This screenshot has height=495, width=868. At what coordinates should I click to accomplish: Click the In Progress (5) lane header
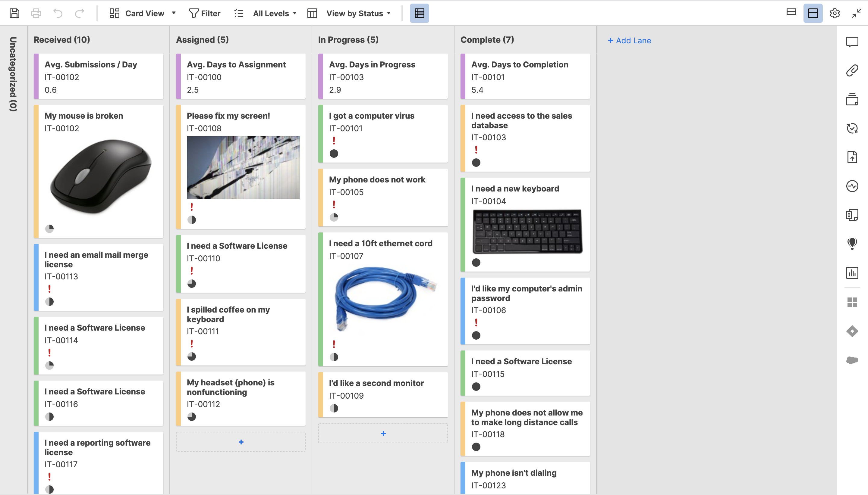348,40
